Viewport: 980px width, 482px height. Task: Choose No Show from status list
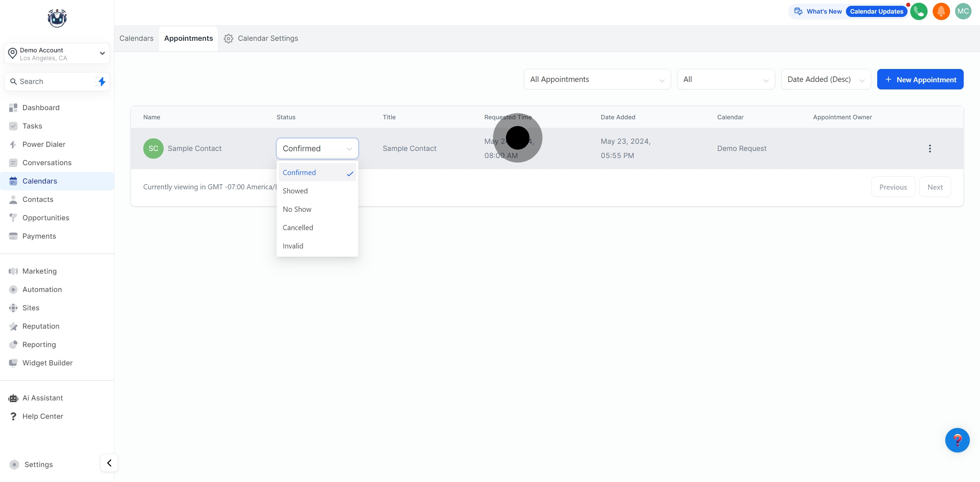(x=297, y=209)
